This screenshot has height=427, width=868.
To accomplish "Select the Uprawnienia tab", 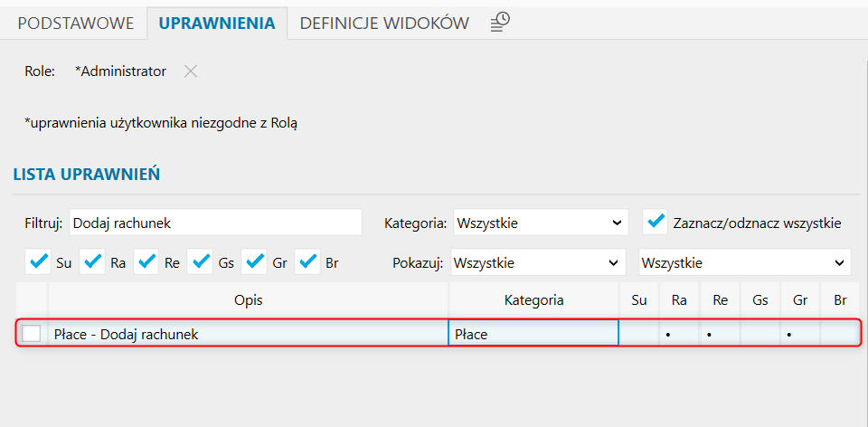I will click(217, 24).
